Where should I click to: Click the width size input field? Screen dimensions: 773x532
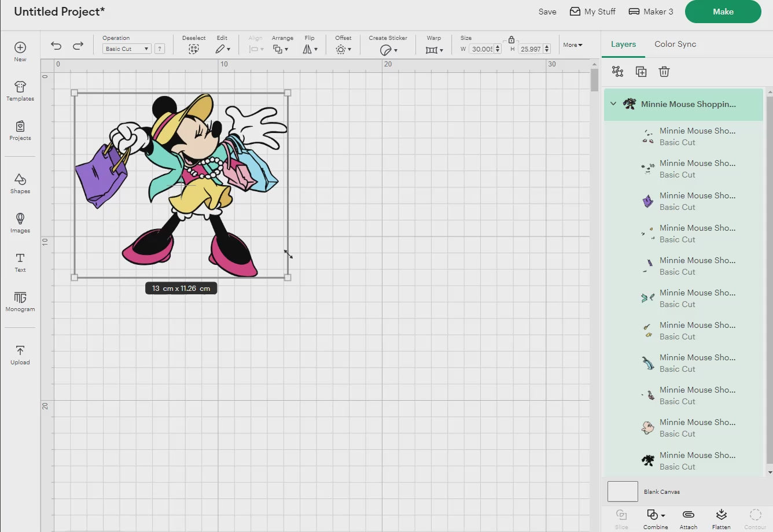tap(481, 49)
